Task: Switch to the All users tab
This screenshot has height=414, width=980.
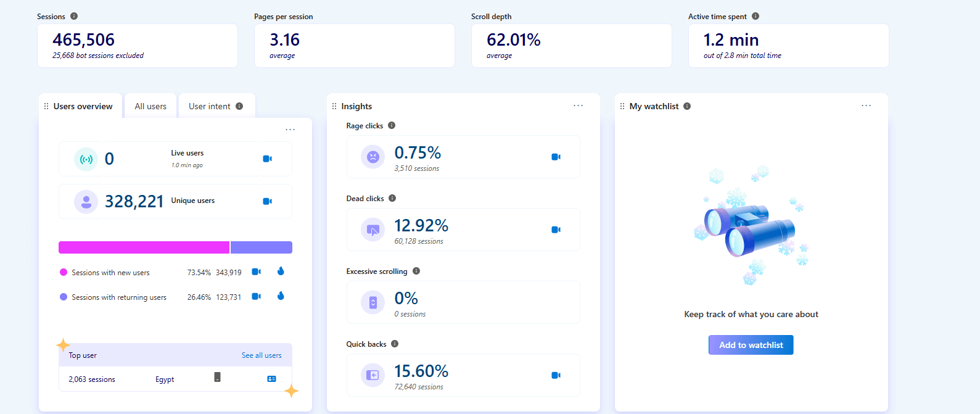Action: 150,106
